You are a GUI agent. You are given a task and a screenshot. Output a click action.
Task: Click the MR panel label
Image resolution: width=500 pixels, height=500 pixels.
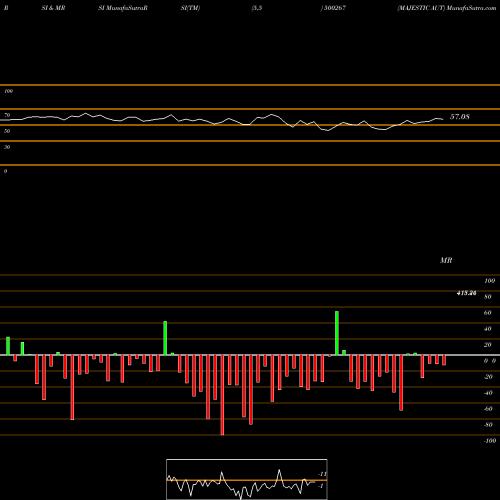(446, 260)
